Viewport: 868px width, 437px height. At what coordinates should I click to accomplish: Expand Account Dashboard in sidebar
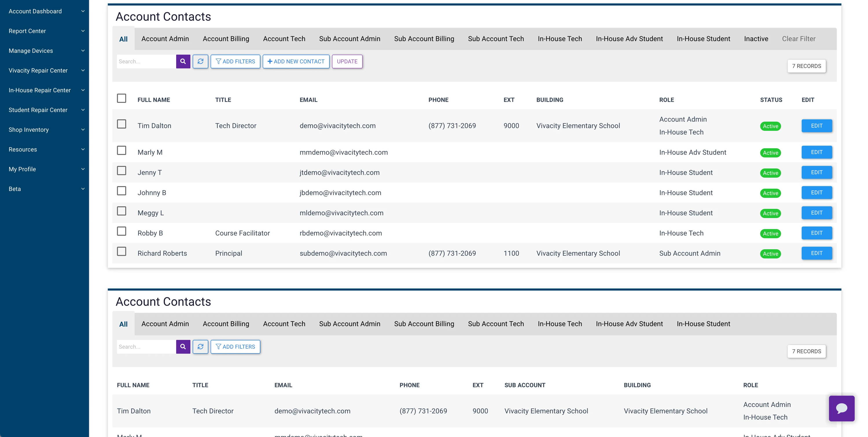45,11
